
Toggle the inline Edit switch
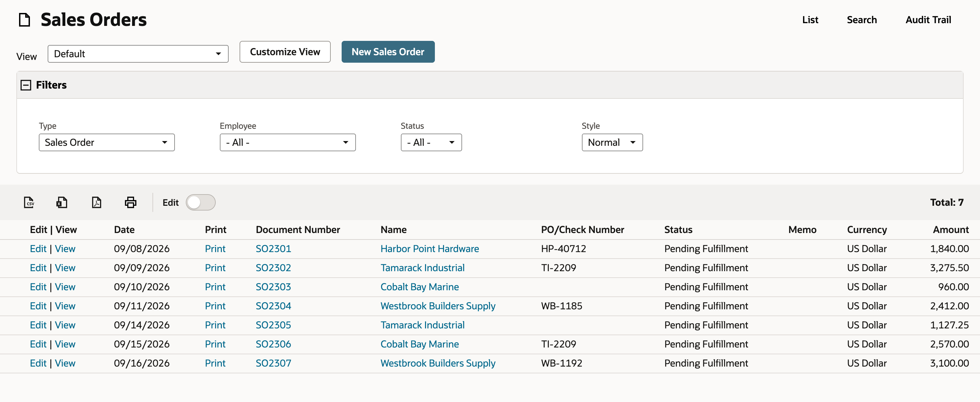pos(200,202)
